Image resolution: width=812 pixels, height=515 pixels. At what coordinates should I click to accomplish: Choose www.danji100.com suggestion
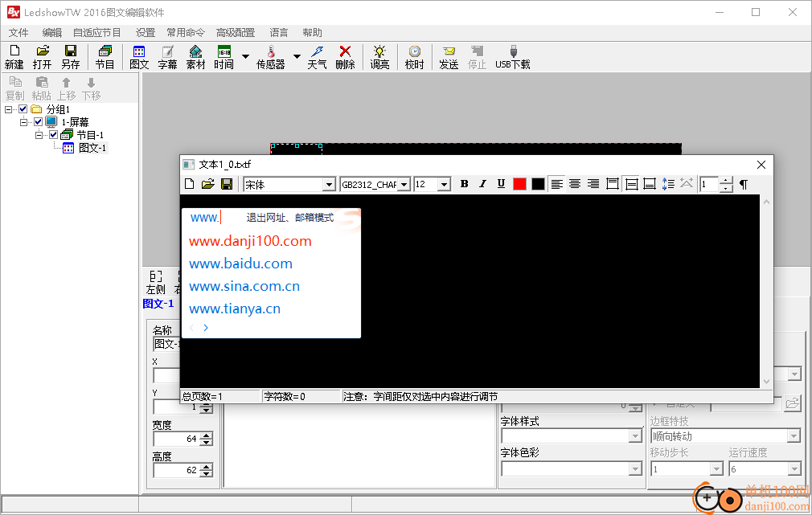point(250,241)
